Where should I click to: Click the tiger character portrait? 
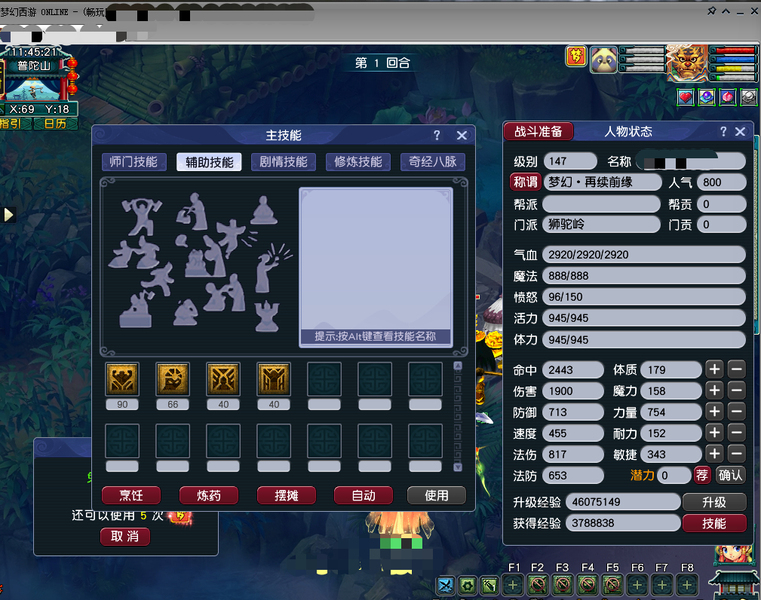point(687,62)
